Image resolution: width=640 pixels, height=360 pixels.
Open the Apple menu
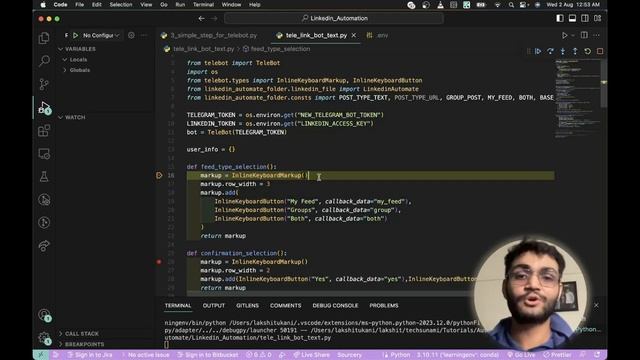point(43,5)
